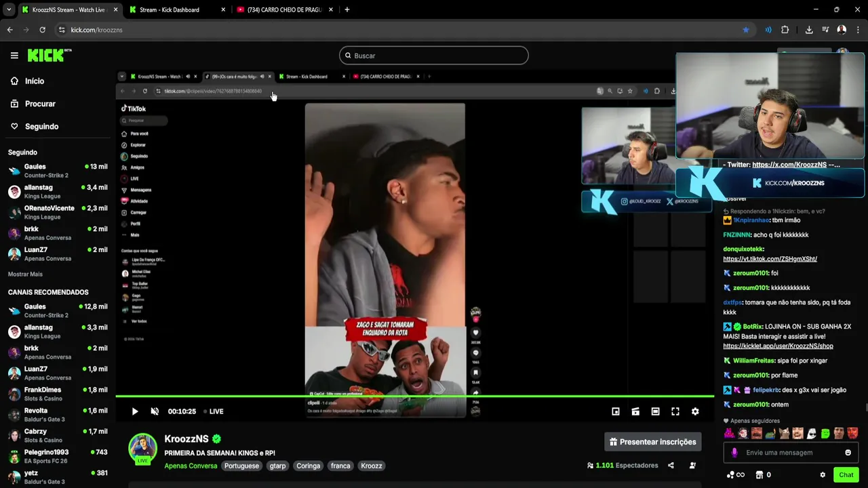The width and height of the screenshot is (868, 488).
Task: Unmute the stream player volume
Action: pyautogui.click(x=155, y=411)
